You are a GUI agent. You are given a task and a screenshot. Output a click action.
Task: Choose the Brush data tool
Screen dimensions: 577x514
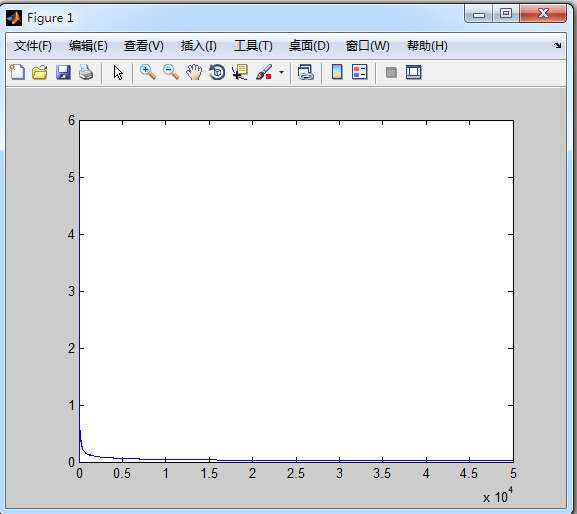coord(264,72)
